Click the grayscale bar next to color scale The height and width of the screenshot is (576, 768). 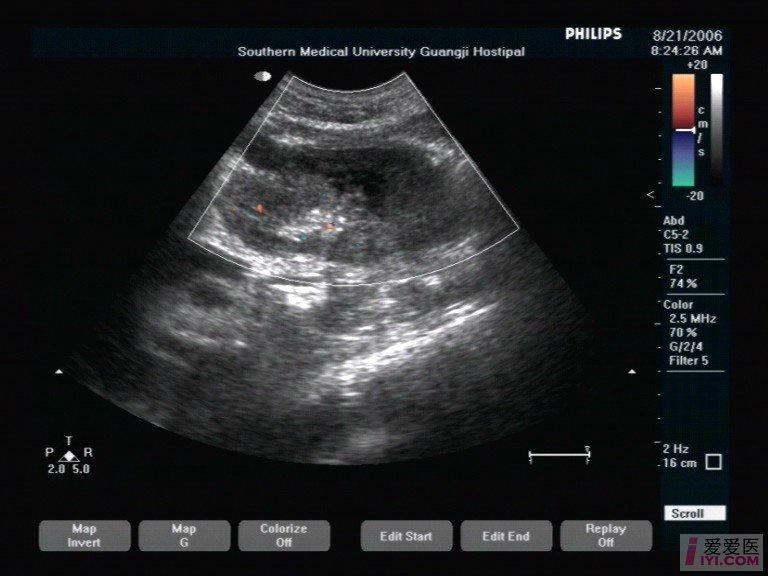point(716,130)
